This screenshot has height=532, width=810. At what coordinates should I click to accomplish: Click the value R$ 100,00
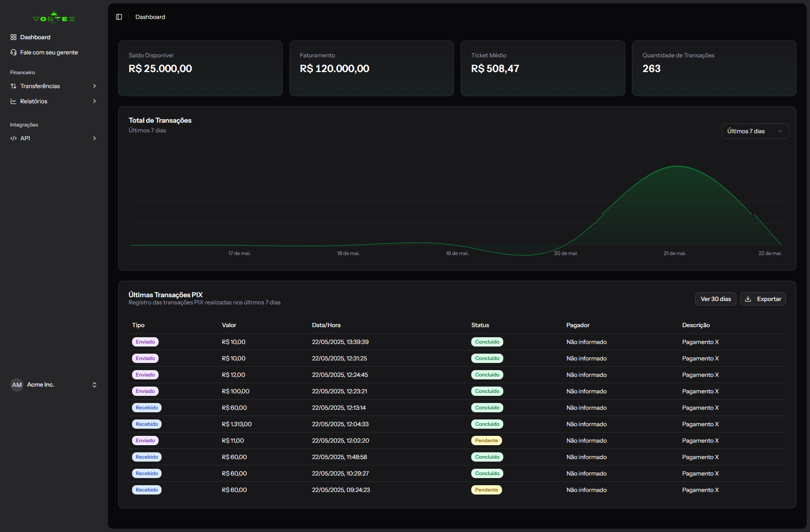click(x=235, y=391)
